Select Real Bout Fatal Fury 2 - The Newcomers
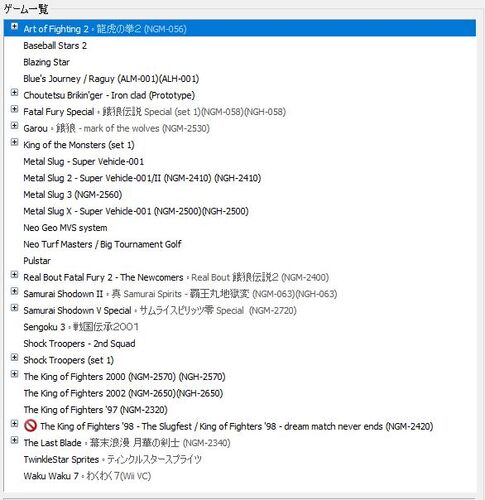This screenshot has height=500, width=485. click(x=176, y=277)
